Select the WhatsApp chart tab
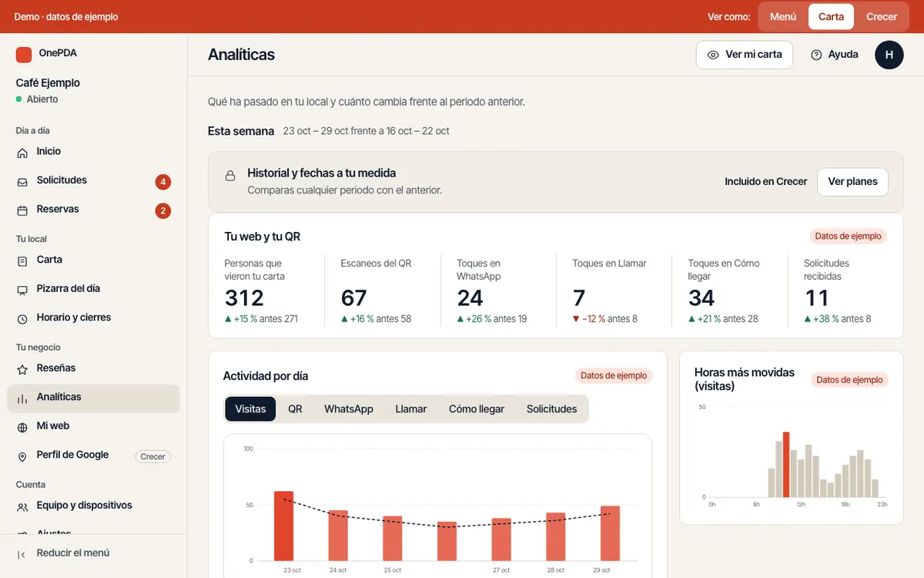 tap(349, 409)
